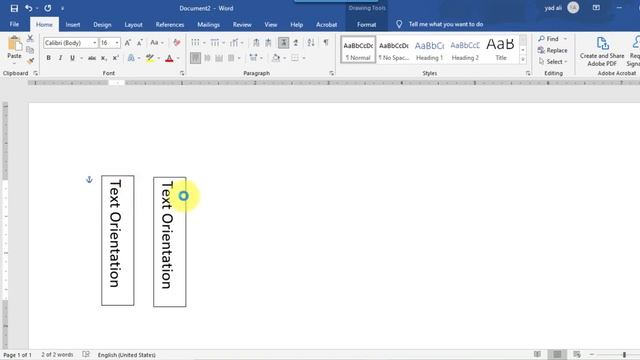Click the Save icon in the title bar
This screenshot has height=360, width=640.
[14, 8]
